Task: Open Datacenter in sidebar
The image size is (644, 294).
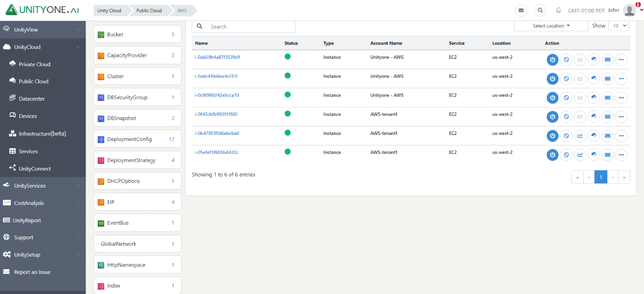Action: [31, 99]
